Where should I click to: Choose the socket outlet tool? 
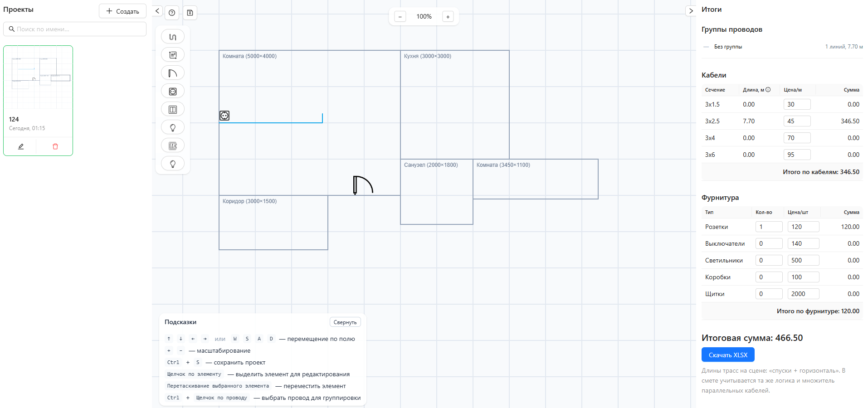173,91
